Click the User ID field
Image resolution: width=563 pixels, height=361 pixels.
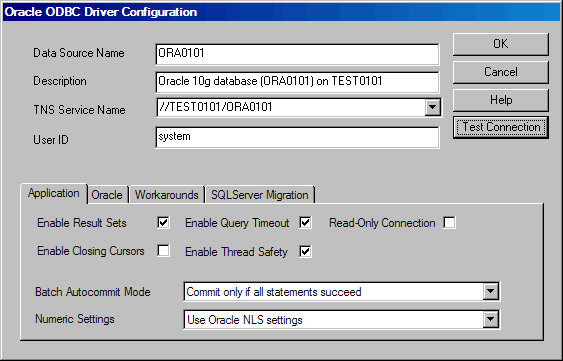point(297,137)
